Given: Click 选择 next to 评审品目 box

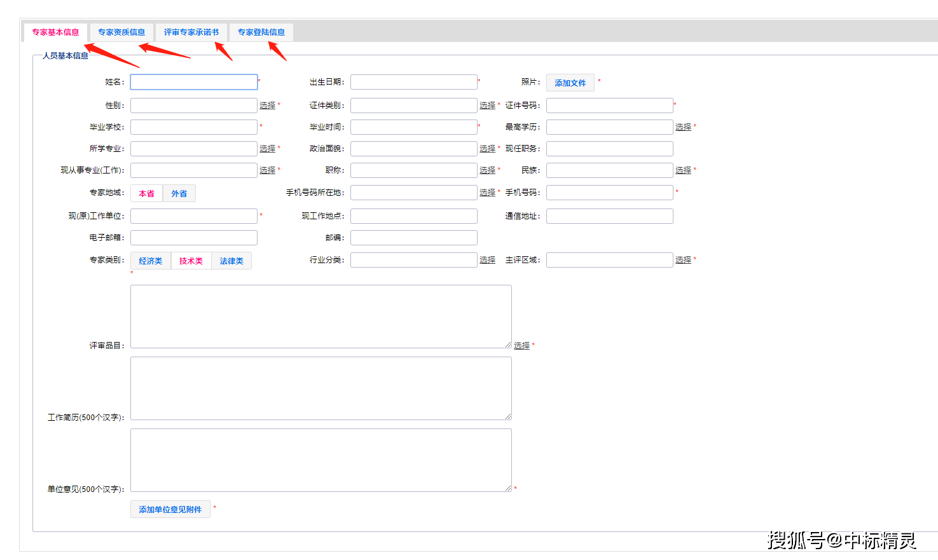Looking at the screenshot, I should [521, 346].
